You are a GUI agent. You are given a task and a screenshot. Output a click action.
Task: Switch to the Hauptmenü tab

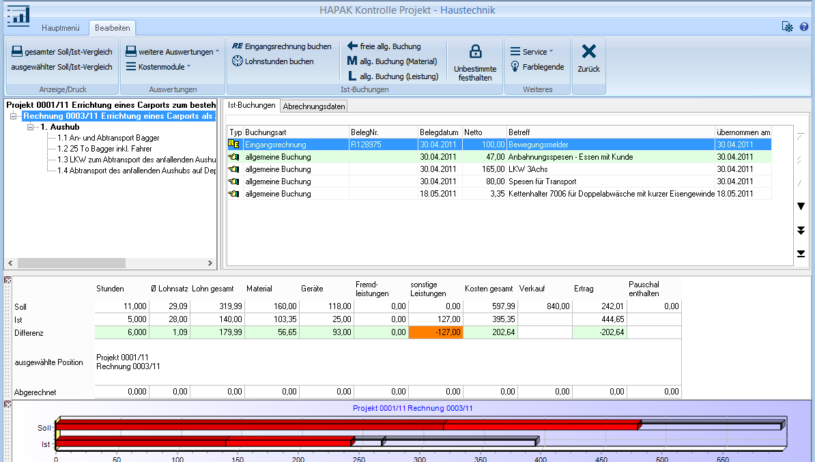(60, 28)
